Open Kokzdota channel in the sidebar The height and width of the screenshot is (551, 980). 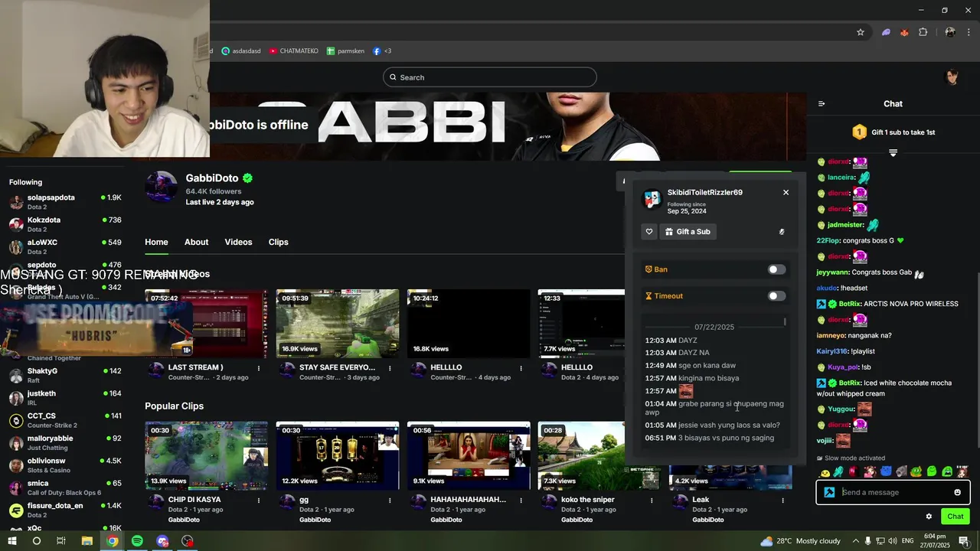[x=65, y=224]
